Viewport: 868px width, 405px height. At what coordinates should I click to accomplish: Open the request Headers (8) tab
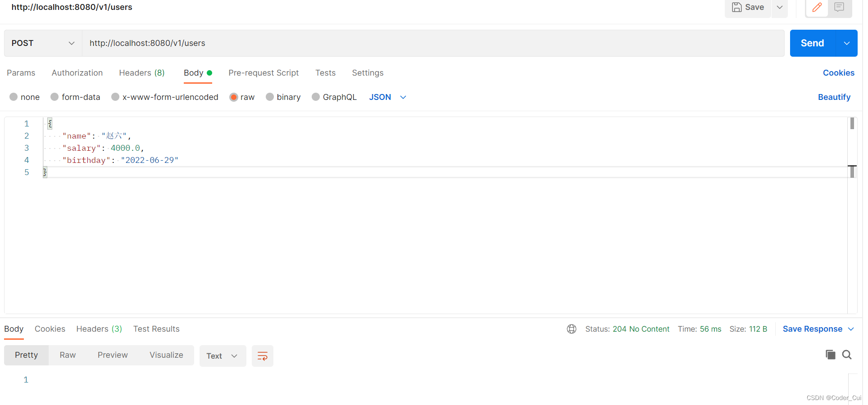coord(142,73)
